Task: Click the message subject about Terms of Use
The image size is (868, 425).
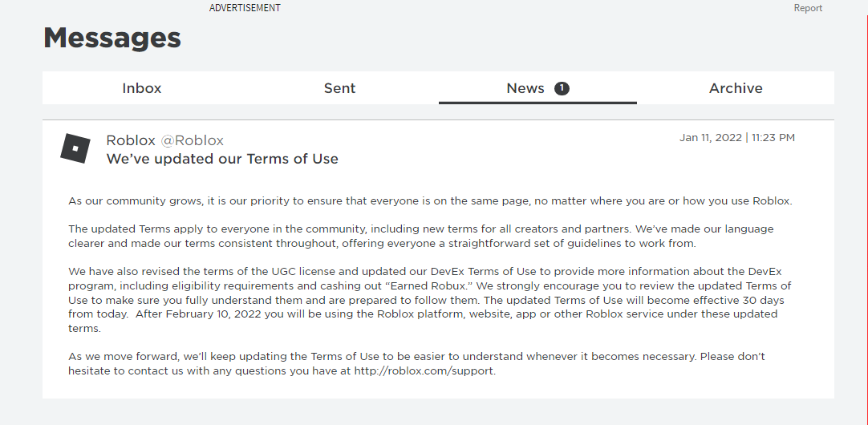Action: (222, 159)
